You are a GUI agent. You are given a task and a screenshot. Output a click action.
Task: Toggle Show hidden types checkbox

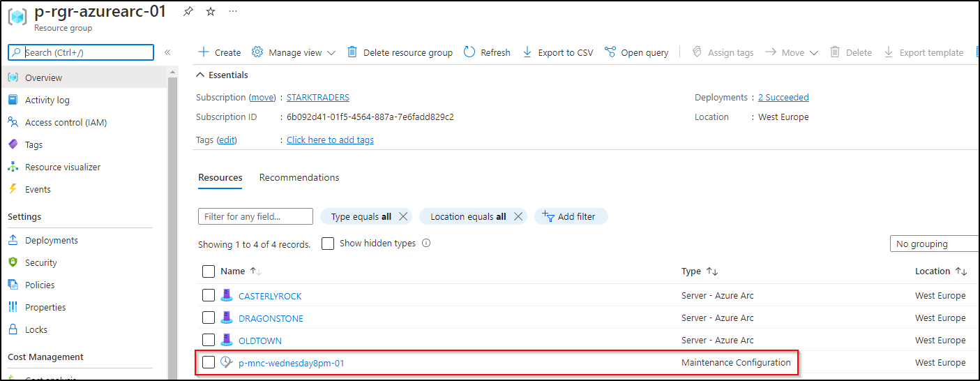[328, 244]
